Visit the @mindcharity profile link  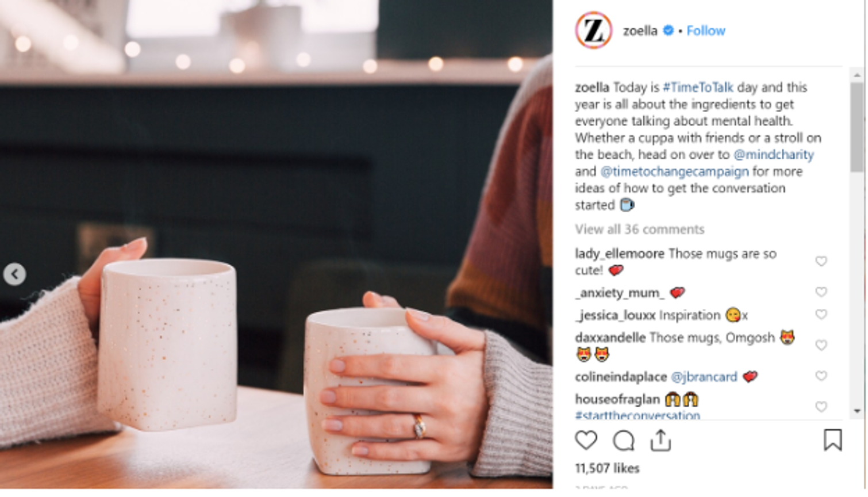pyautogui.click(x=774, y=155)
